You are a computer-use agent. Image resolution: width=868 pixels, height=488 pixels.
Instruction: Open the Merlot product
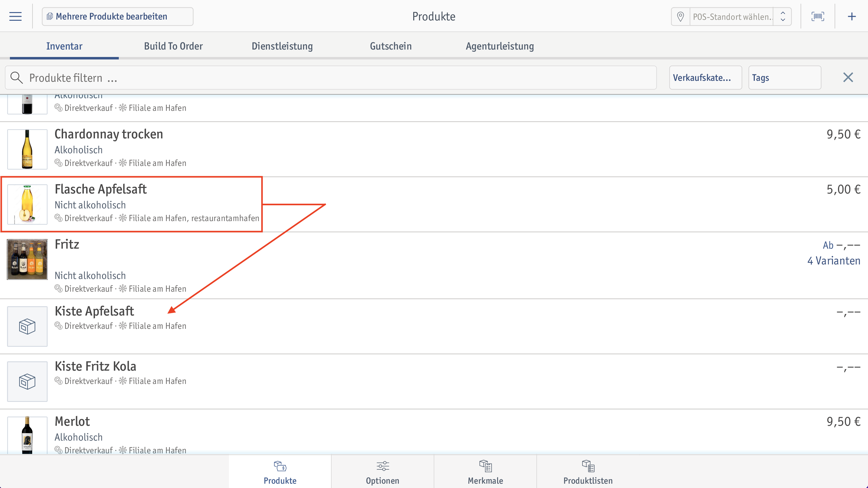coord(434,432)
